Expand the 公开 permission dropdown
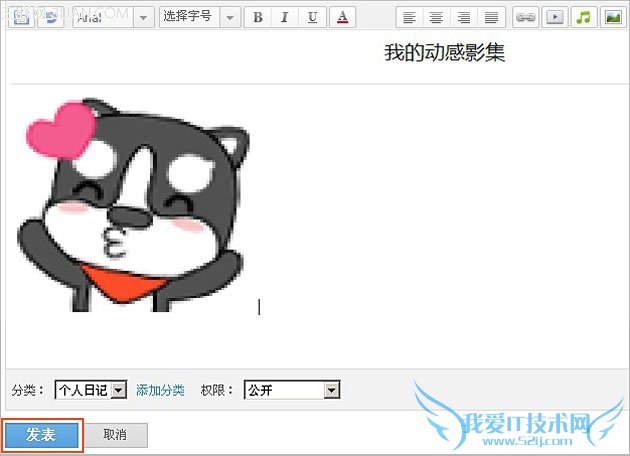The image size is (630, 456). pos(332,390)
